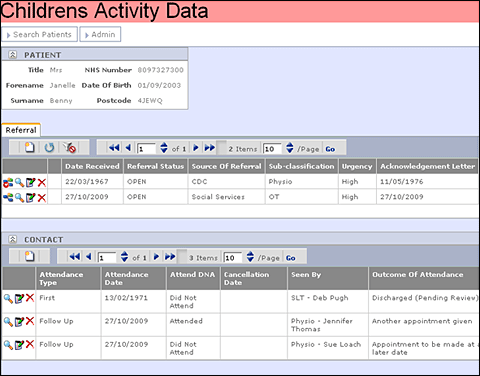This screenshot has width=480, height=376.
Task: Edit the Social Services referral row
Action: [31, 198]
